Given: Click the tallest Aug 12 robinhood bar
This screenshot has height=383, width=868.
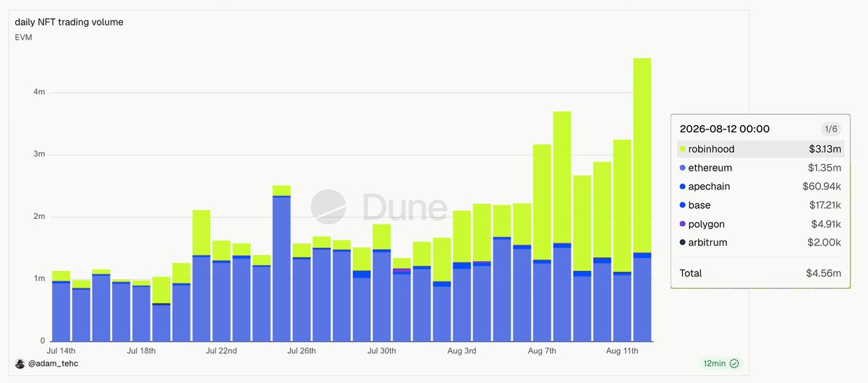Looking at the screenshot, I should (x=642, y=155).
